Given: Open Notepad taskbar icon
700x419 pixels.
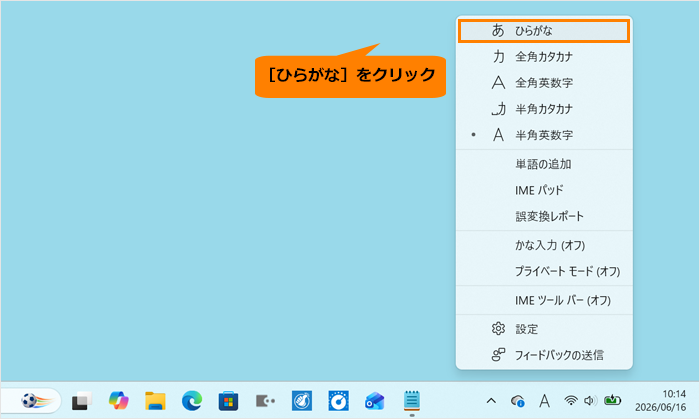Looking at the screenshot, I should click(x=412, y=400).
